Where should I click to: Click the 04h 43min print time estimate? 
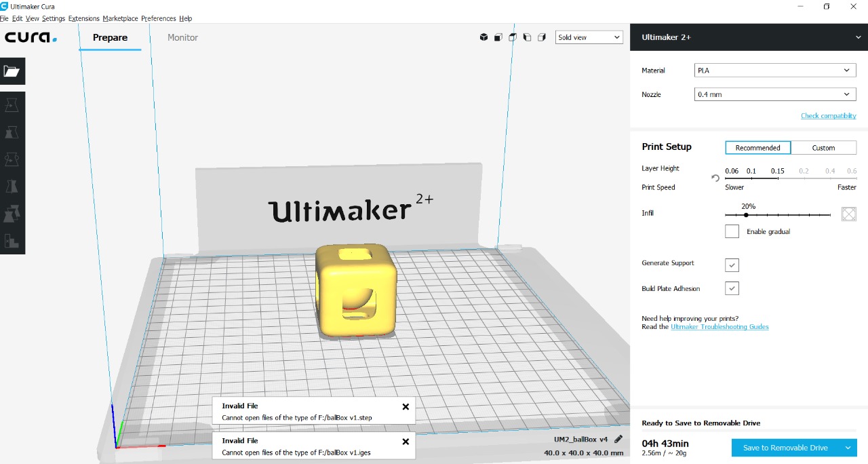click(x=665, y=444)
